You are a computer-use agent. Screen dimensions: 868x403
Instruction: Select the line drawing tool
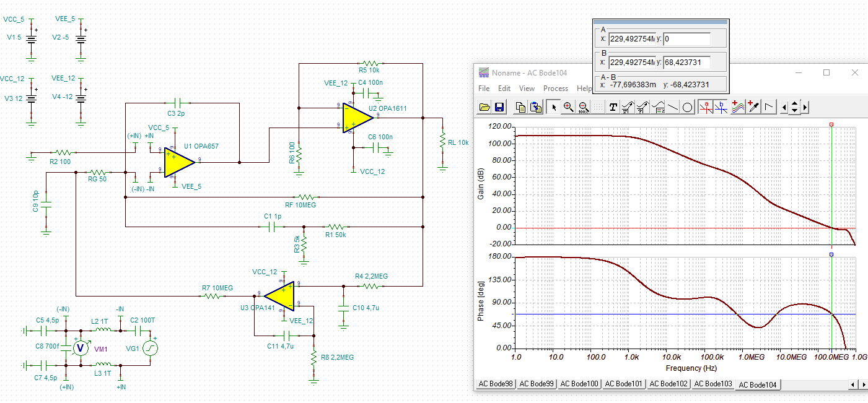[672, 106]
